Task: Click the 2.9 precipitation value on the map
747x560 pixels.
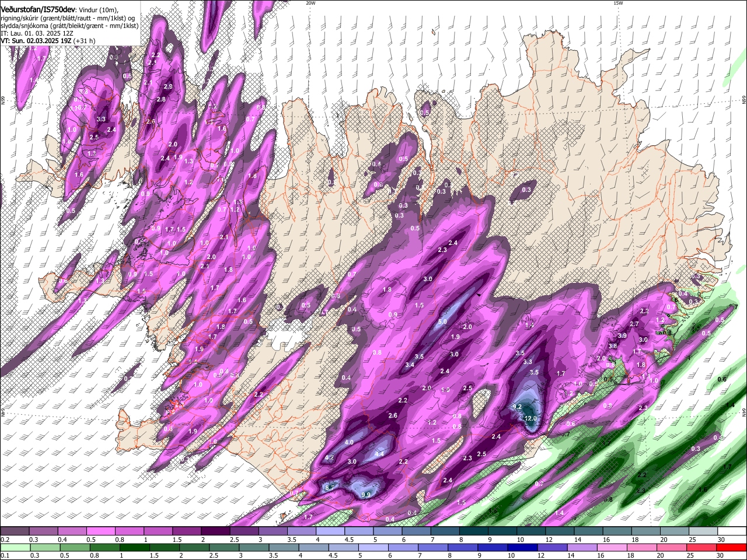Action: tap(168, 86)
